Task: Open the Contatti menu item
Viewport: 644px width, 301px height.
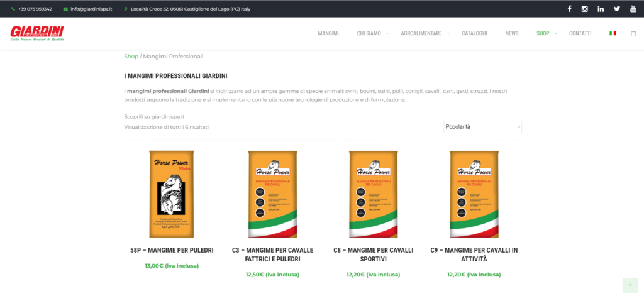Action: click(x=580, y=34)
